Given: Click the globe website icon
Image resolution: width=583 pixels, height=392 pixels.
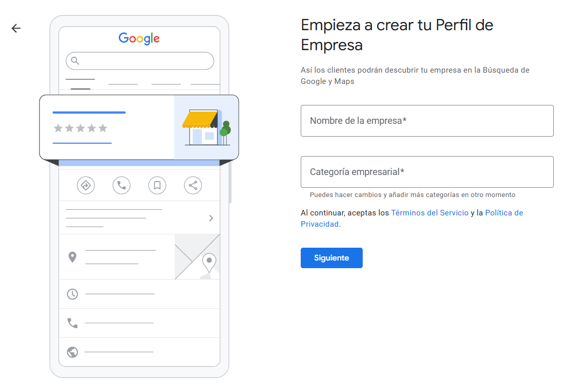Looking at the screenshot, I should tap(73, 352).
